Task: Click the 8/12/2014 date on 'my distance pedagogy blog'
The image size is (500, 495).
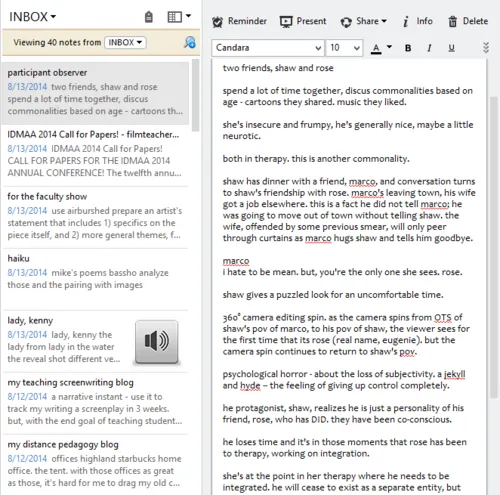Action: tap(27, 459)
